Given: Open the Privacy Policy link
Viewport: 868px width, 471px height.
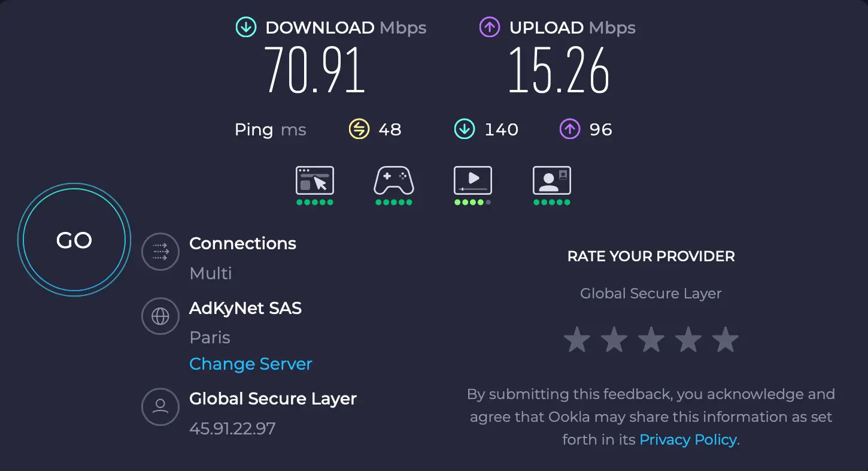Looking at the screenshot, I should pos(687,439).
